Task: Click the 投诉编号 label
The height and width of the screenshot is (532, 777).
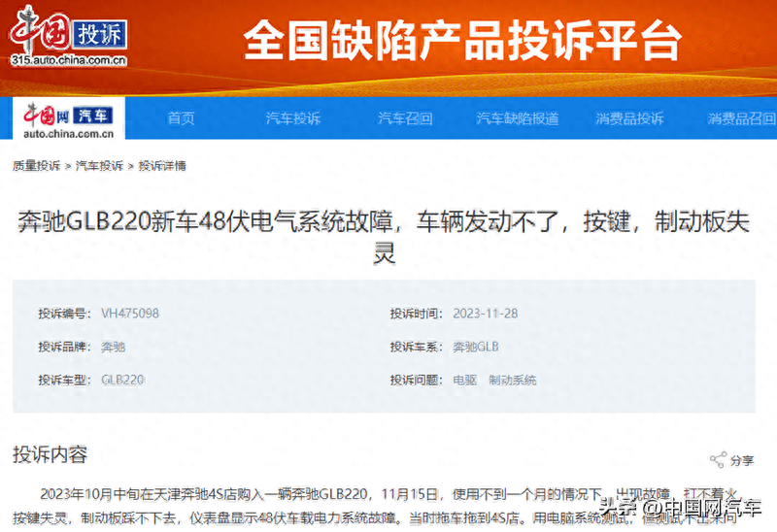Action: [64, 314]
